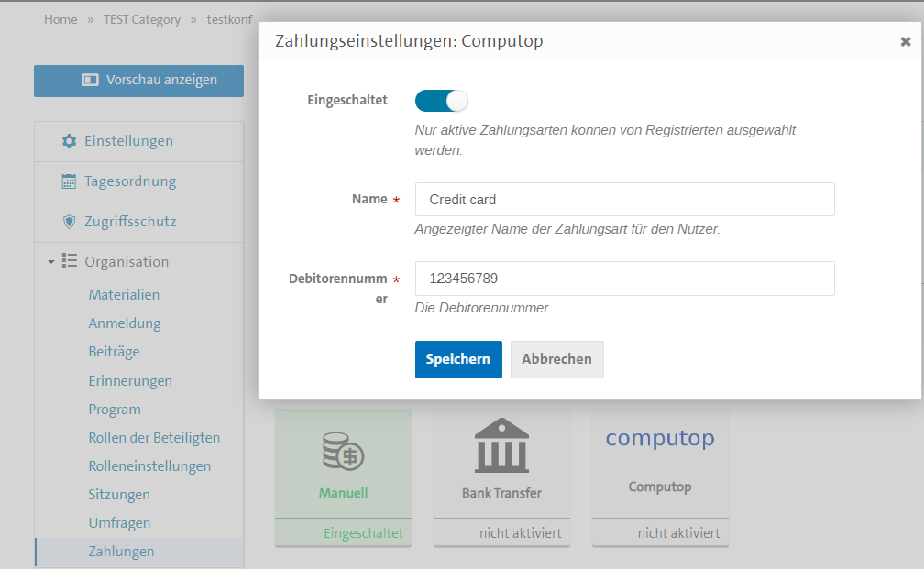Image resolution: width=924 pixels, height=569 pixels.
Task: Select the Bank Transfer payment label
Action: [501, 493]
